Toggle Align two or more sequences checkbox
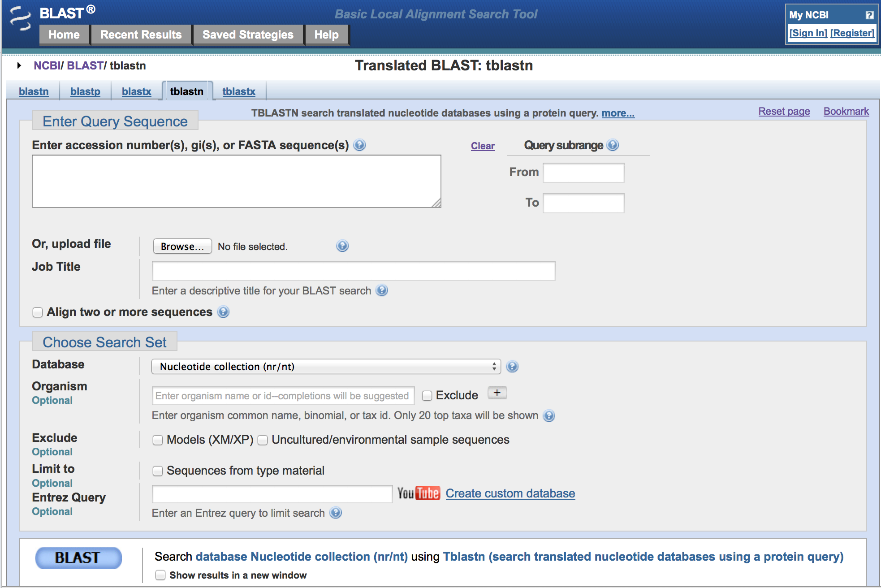Image resolution: width=881 pixels, height=588 pixels. [x=38, y=312]
